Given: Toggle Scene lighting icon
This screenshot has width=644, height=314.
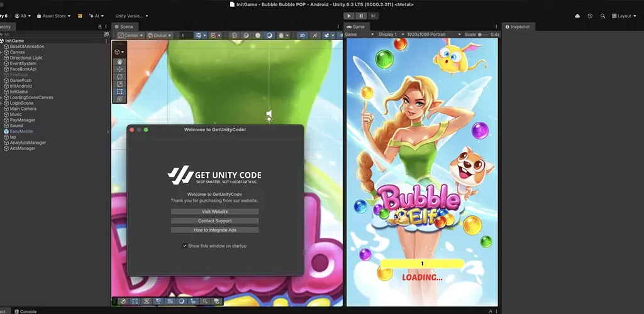Looking at the screenshot, I should tap(281, 35).
